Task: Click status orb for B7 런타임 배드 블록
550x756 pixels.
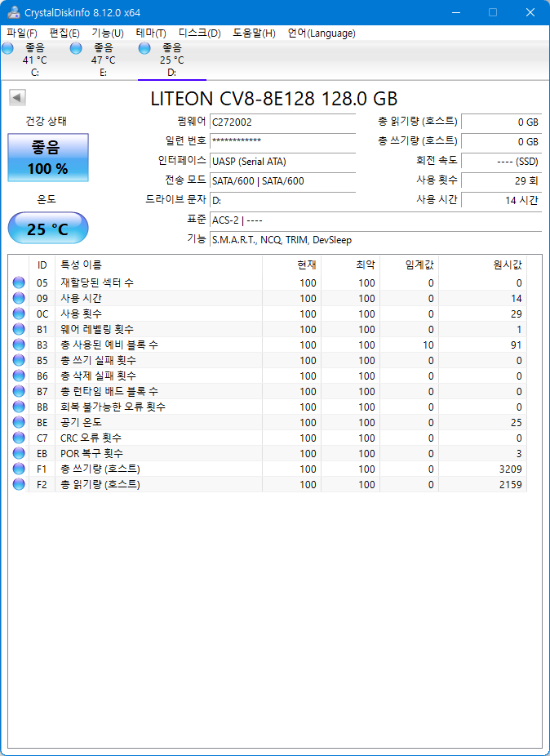Action: (19, 391)
